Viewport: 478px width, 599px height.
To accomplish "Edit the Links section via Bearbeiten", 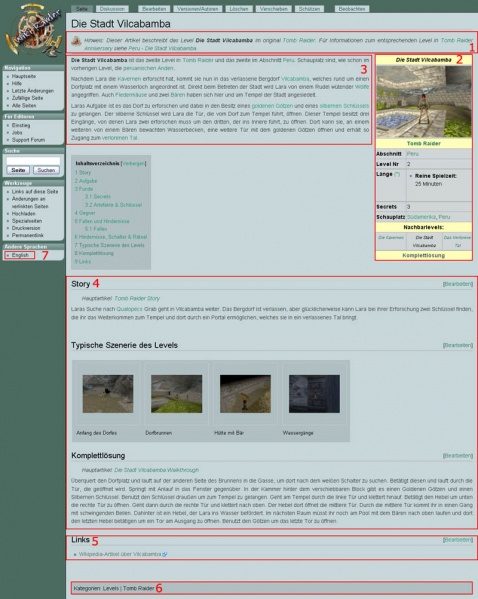I will [x=458, y=540].
